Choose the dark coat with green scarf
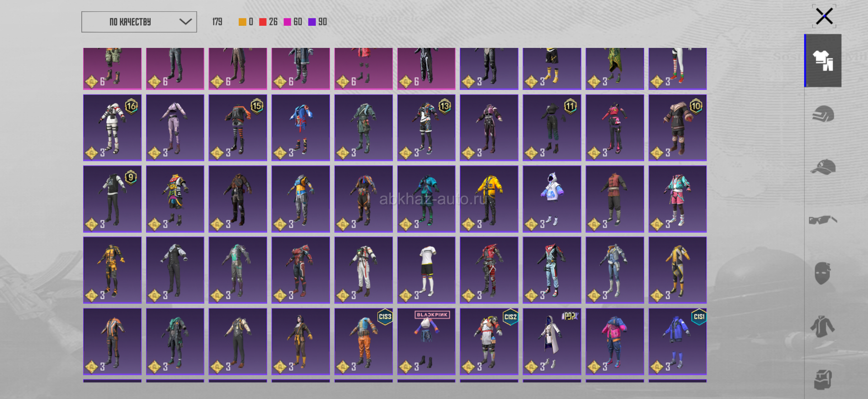Screen dimensions: 868x399 (175, 342)
